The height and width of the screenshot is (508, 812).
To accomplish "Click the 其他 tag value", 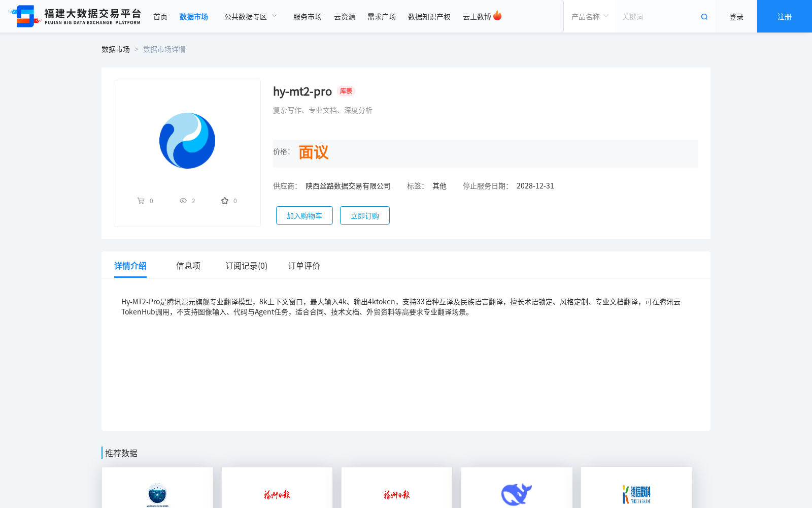I will point(439,186).
